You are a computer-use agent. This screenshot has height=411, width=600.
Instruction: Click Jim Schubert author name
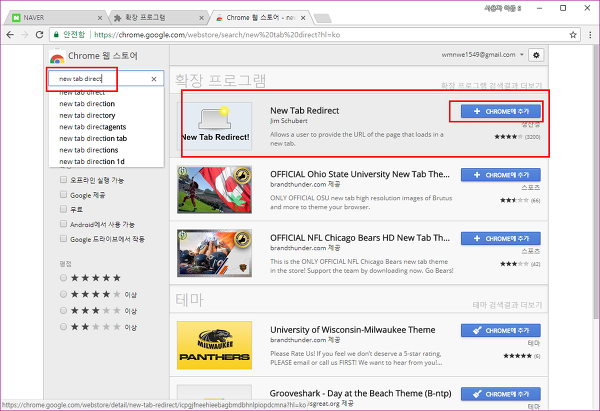(289, 121)
